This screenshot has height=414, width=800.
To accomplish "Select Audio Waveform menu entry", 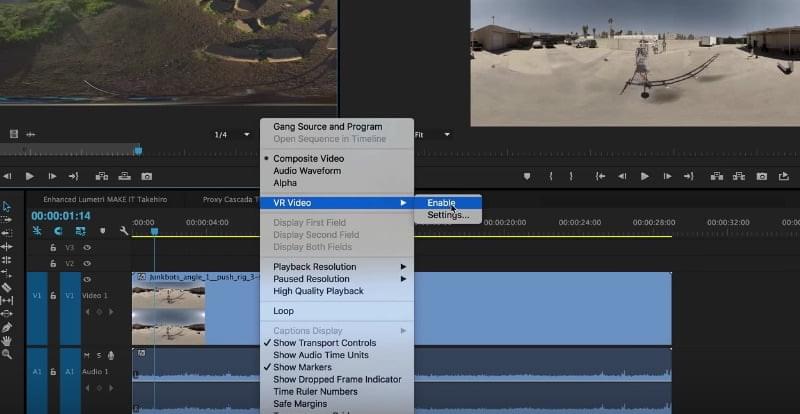I will (307, 171).
